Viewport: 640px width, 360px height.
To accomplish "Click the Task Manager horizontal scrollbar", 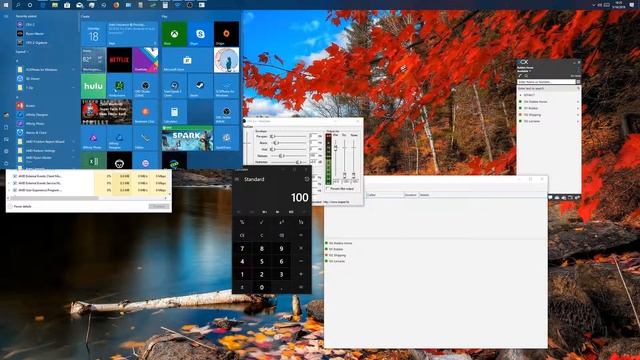I will pyautogui.click(x=54, y=198).
